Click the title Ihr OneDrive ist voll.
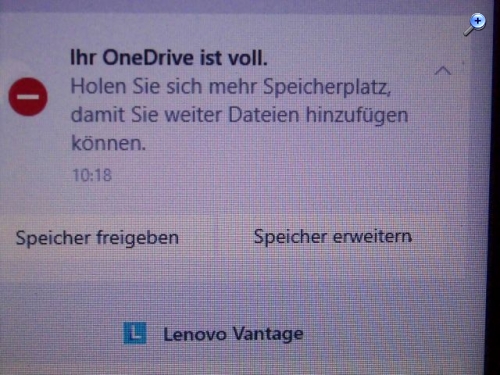 click(x=169, y=58)
